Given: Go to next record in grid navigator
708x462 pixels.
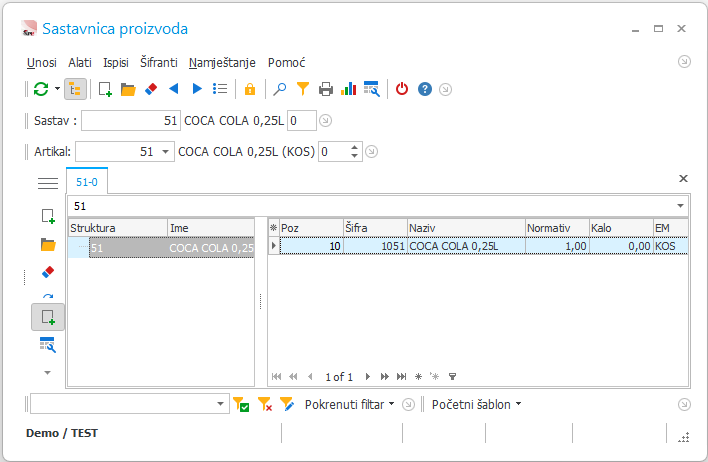Looking at the screenshot, I should pyautogui.click(x=368, y=376).
